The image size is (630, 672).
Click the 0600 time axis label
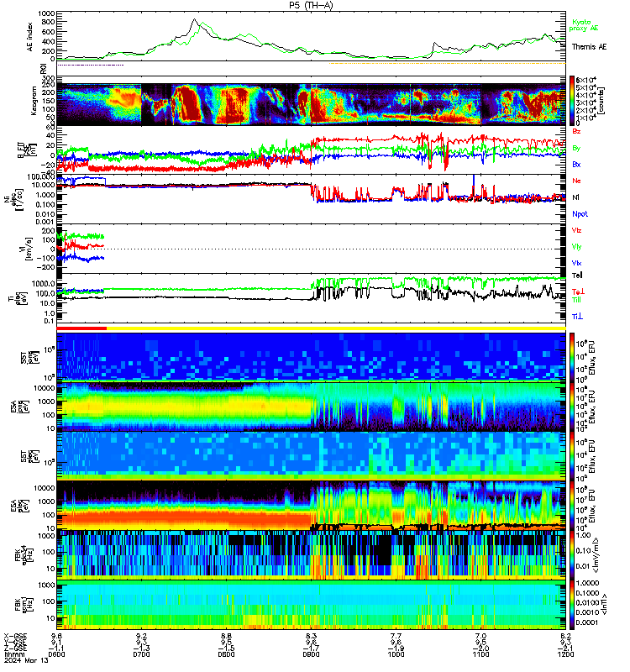(x=56, y=654)
